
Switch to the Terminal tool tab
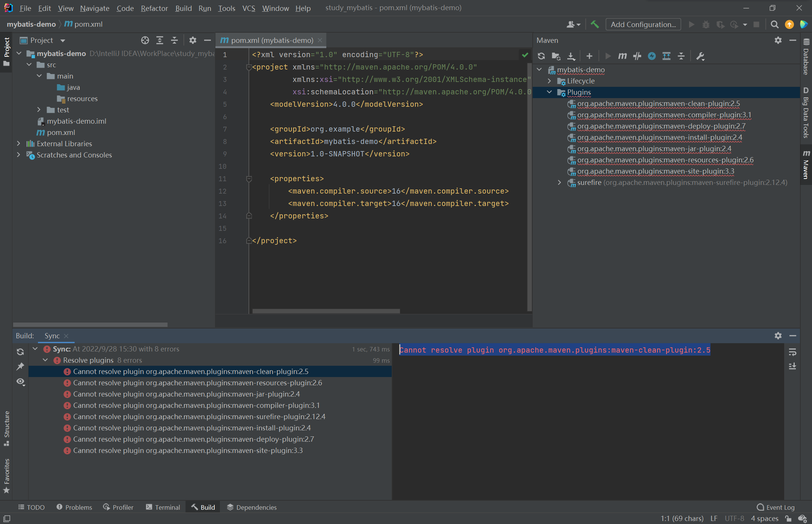163,507
